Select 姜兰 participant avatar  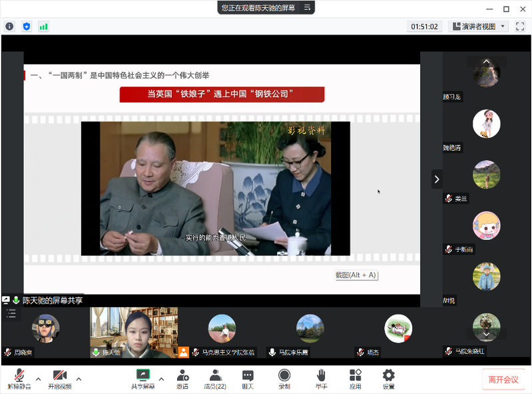pyautogui.click(x=487, y=175)
